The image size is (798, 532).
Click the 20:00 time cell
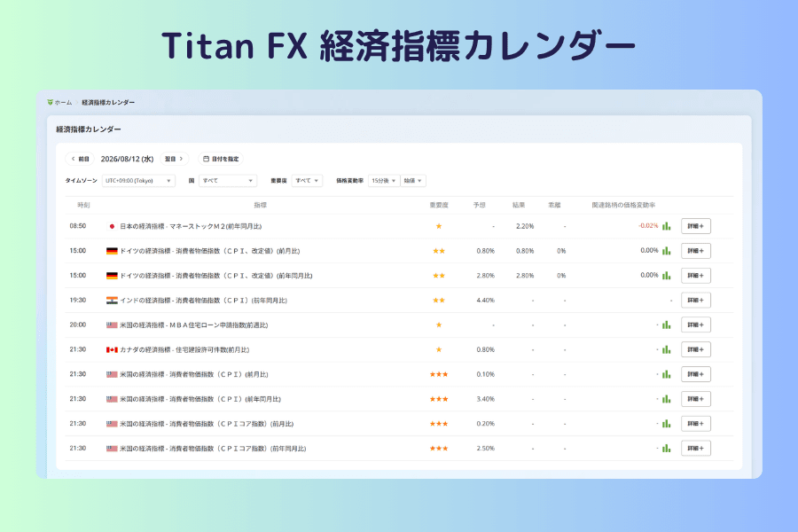(x=78, y=325)
